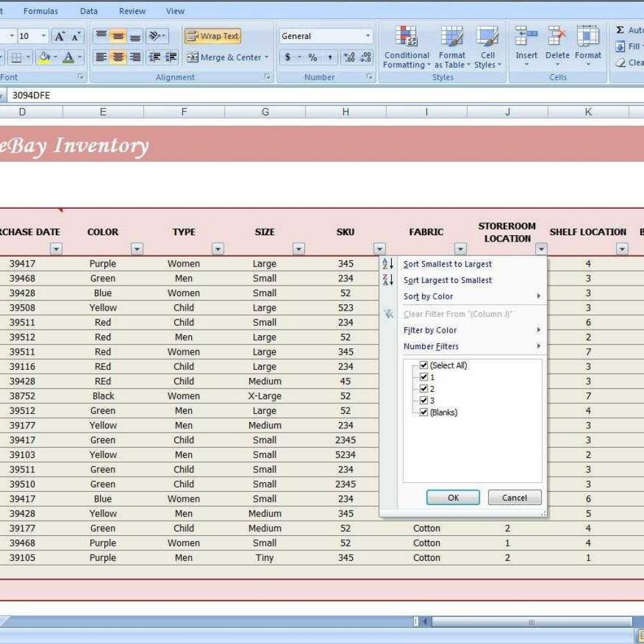The height and width of the screenshot is (644, 644).
Task: Click the Percent Style icon
Action: (312, 57)
